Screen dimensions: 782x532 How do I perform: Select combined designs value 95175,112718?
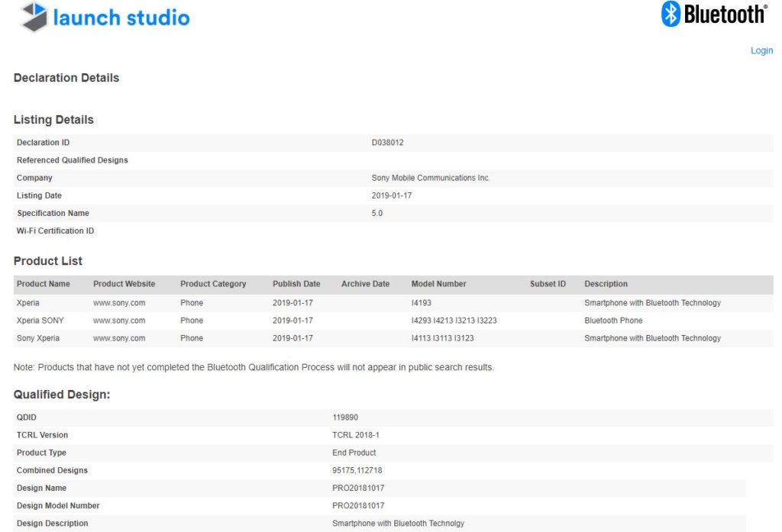click(357, 471)
